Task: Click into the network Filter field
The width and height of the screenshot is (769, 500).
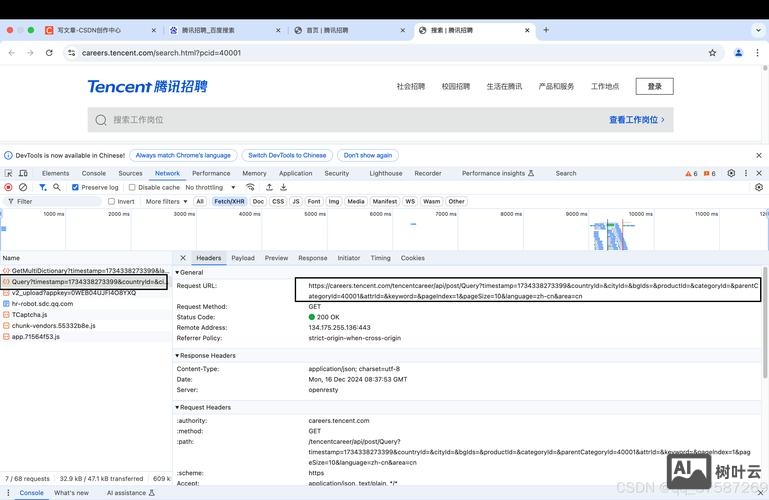Action: (54, 201)
